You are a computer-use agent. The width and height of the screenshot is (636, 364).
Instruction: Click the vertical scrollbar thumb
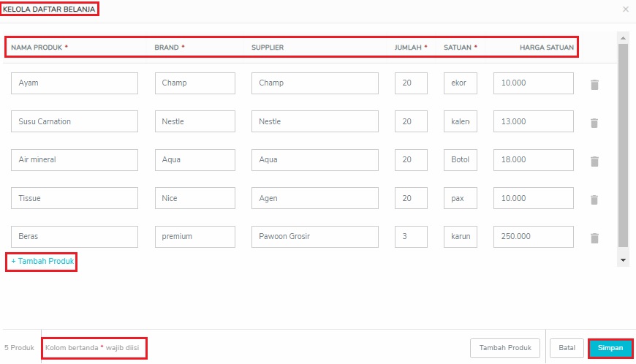(x=623, y=145)
